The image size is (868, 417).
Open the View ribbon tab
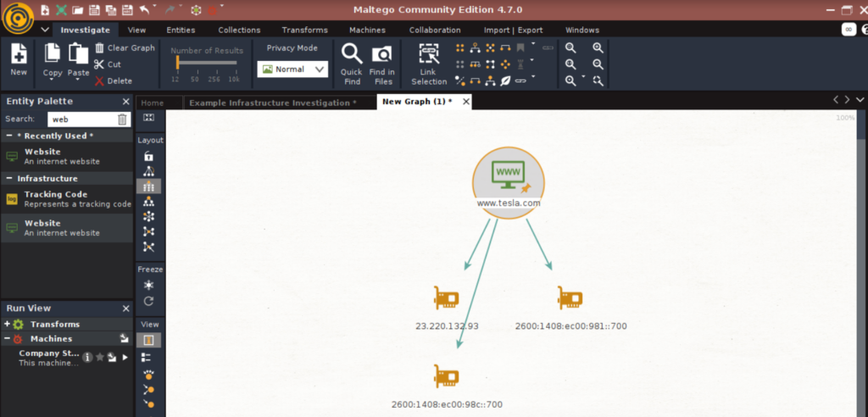(x=136, y=30)
